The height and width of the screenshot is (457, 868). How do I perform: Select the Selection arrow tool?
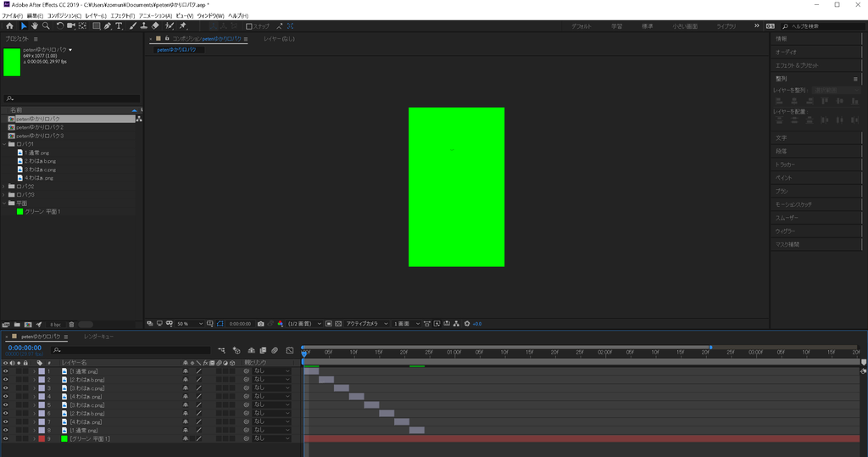(x=23, y=26)
